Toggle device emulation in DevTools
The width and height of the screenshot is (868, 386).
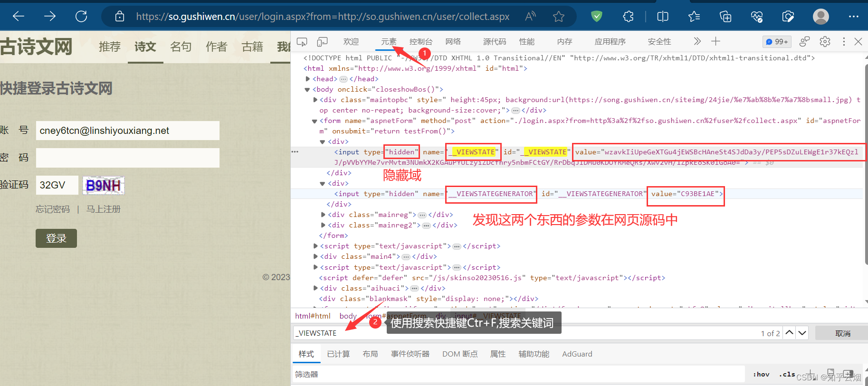click(322, 42)
